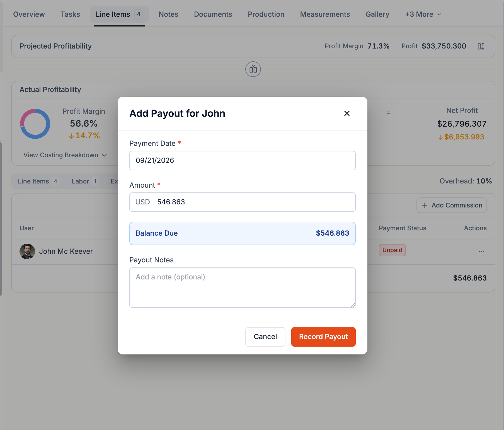Close the Add Payout dialog

click(347, 113)
